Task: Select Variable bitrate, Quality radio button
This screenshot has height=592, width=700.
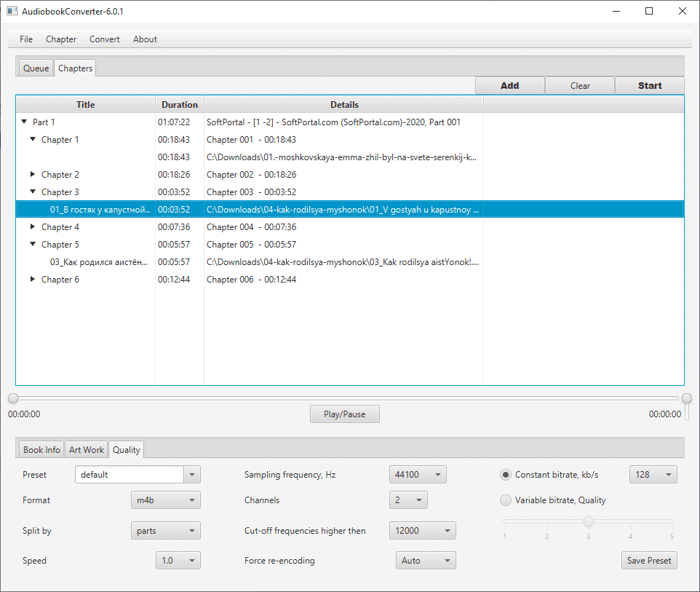Action: [x=506, y=500]
